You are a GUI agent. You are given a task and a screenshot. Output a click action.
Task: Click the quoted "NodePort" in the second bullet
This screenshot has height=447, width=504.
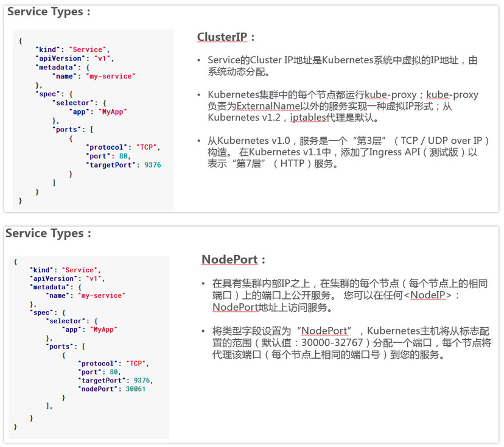(324, 331)
